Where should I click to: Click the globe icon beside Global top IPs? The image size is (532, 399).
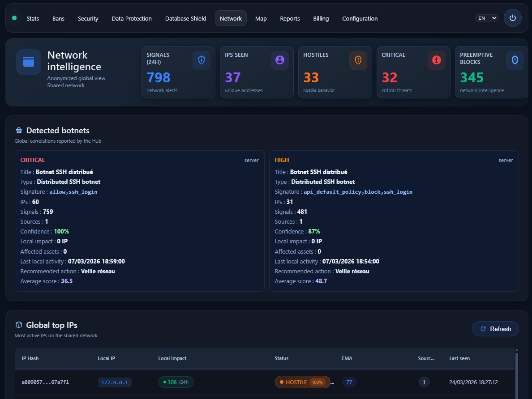(18, 325)
